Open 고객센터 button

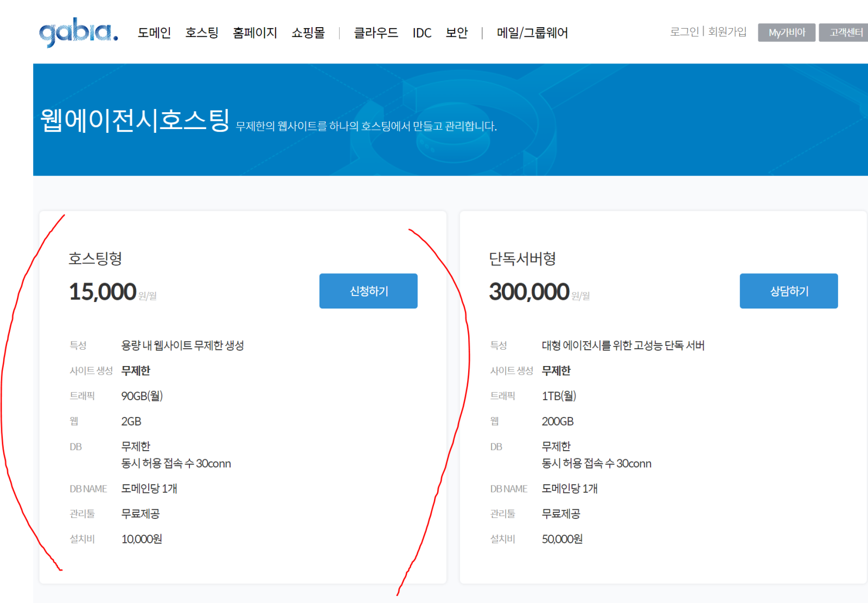[845, 33]
